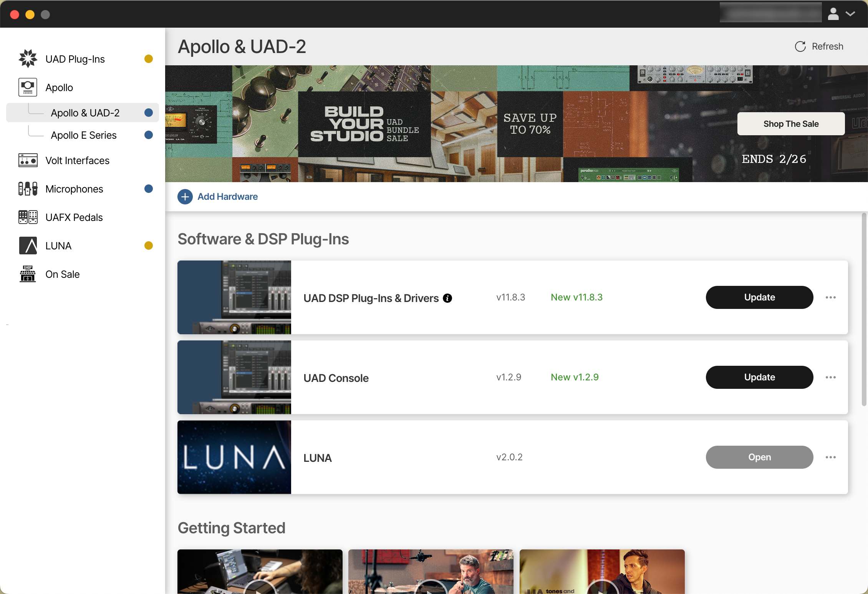
Task: Select the UAD Plug-Ins sidebar icon
Action: (x=28, y=58)
